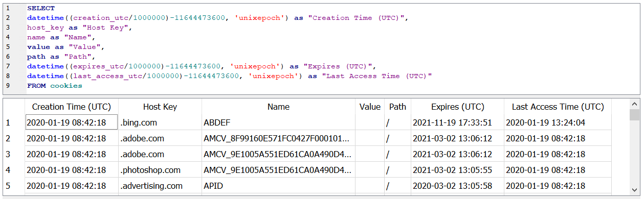Select row 5 creation time cell
644x199 pixels.
(71, 186)
